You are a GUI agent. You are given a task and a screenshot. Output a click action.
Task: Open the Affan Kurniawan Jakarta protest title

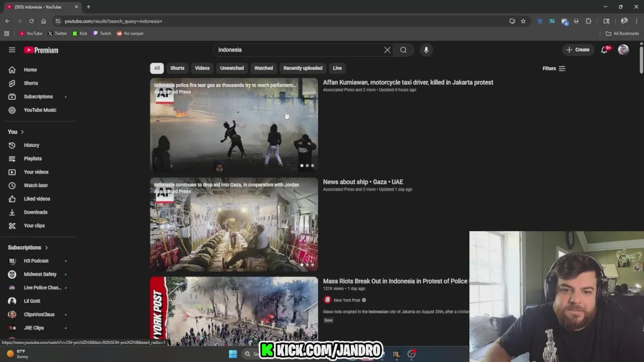coord(408,82)
